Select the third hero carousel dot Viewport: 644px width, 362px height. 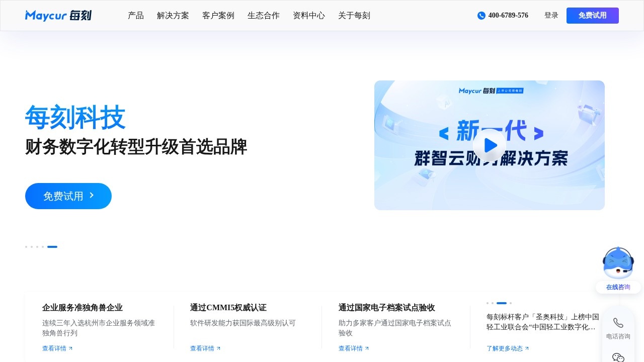tap(37, 247)
